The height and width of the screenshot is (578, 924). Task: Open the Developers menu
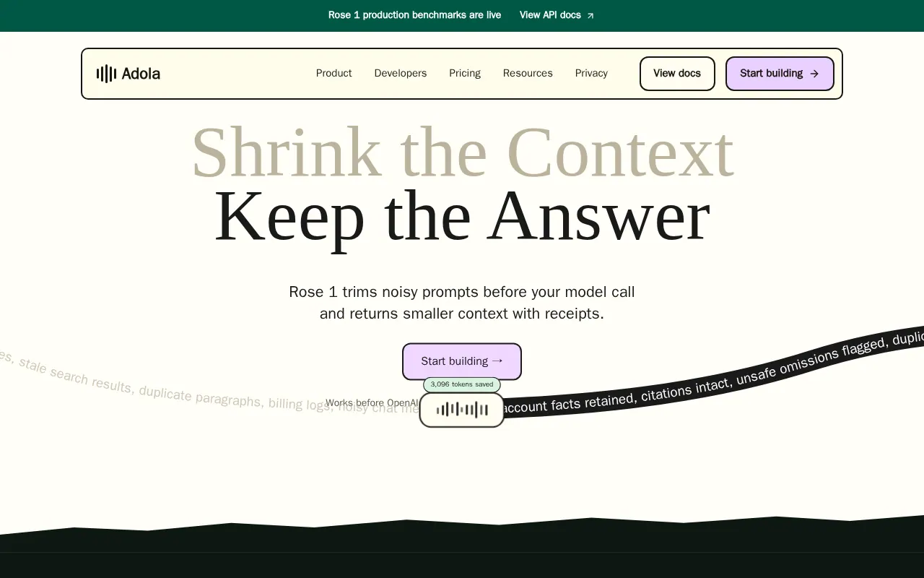tap(401, 74)
